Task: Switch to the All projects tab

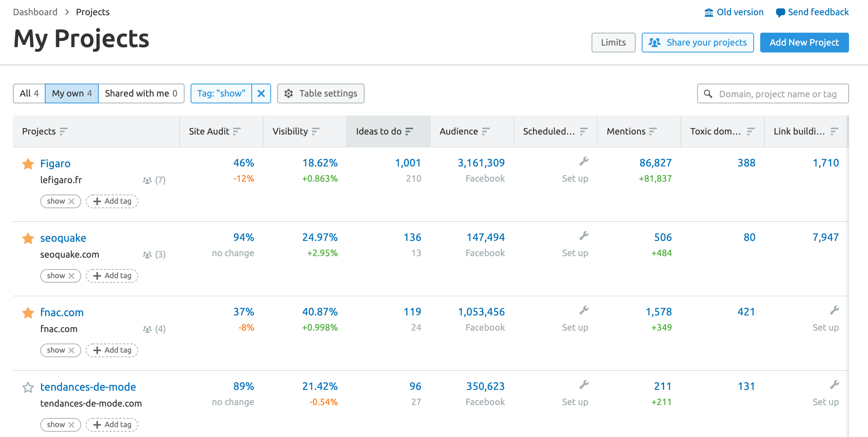Action: (29, 93)
